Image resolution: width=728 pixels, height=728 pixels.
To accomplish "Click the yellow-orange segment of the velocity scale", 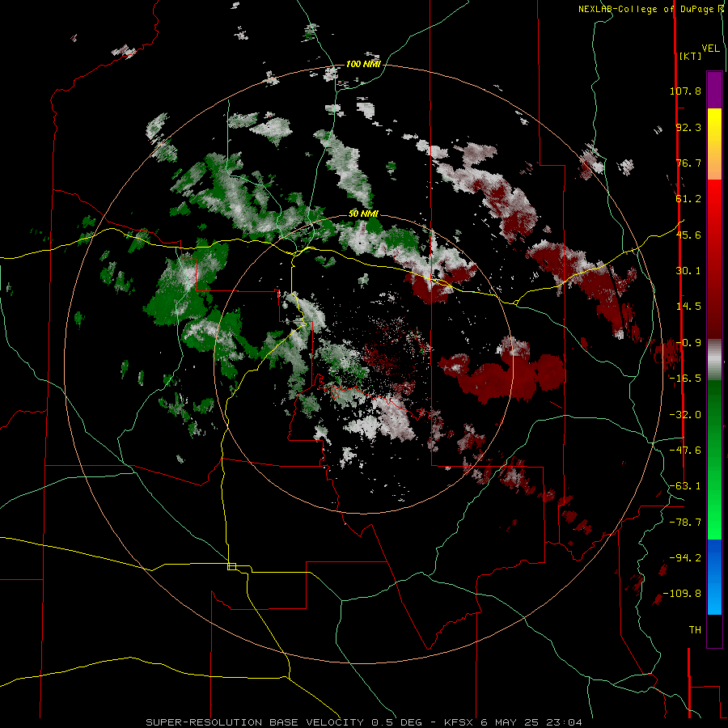I will point(714,143).
